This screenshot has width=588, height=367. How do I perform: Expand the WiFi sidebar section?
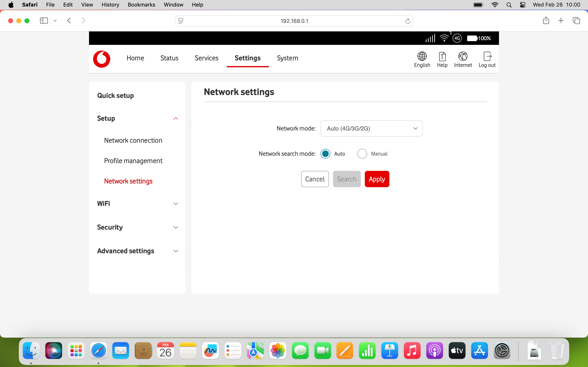coord(176,204)
